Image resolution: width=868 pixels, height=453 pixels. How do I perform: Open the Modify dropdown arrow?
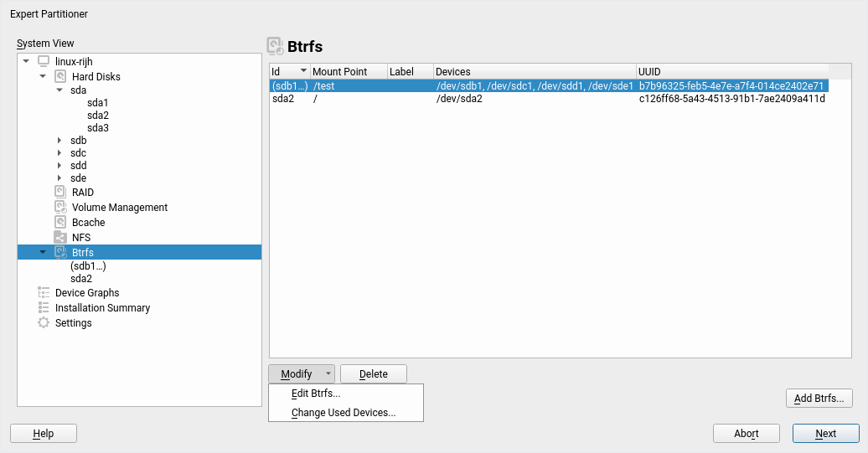[328, 374]
